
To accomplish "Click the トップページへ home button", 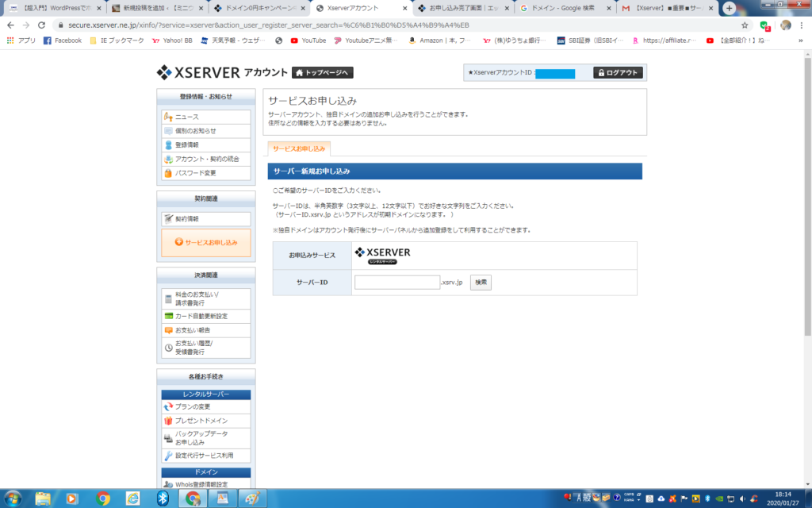I will pyautogui.click(x=322, y=73).
